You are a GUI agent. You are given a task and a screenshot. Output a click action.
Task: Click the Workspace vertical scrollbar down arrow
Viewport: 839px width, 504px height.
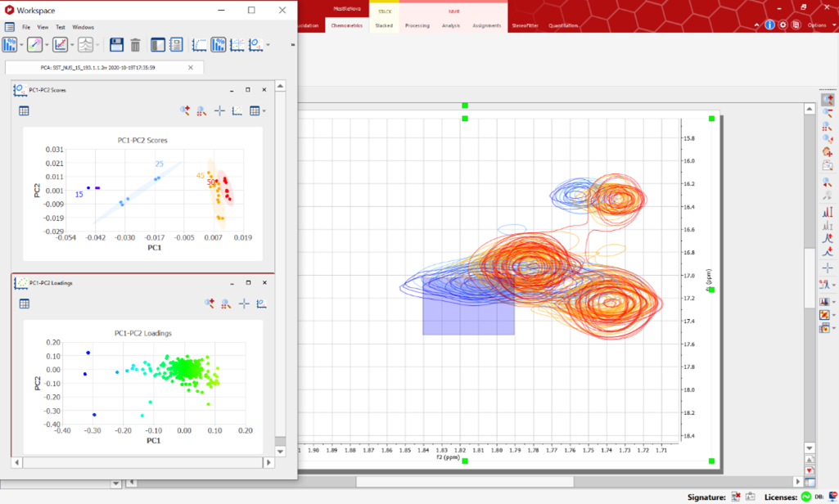point(281,451)
